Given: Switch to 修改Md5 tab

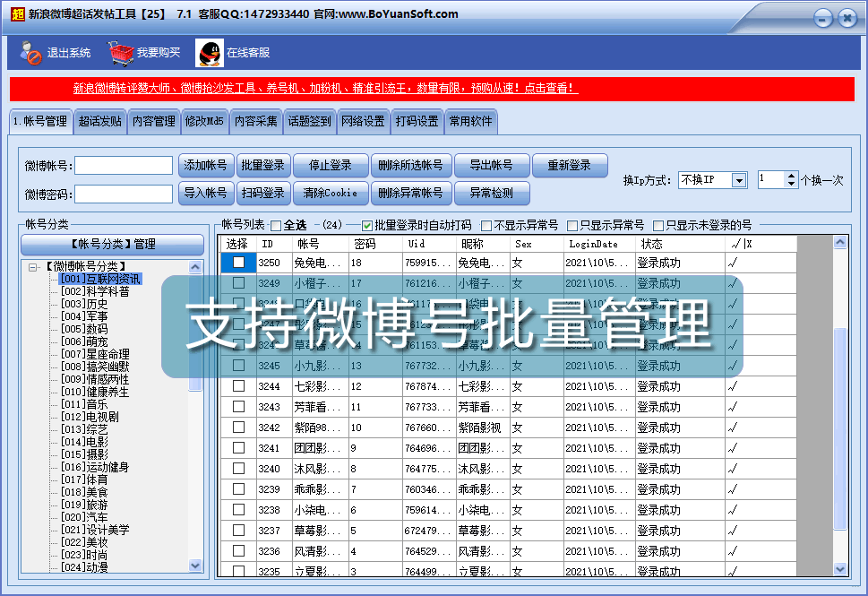Looking at the screenshot, I should [x=204, y=121].
